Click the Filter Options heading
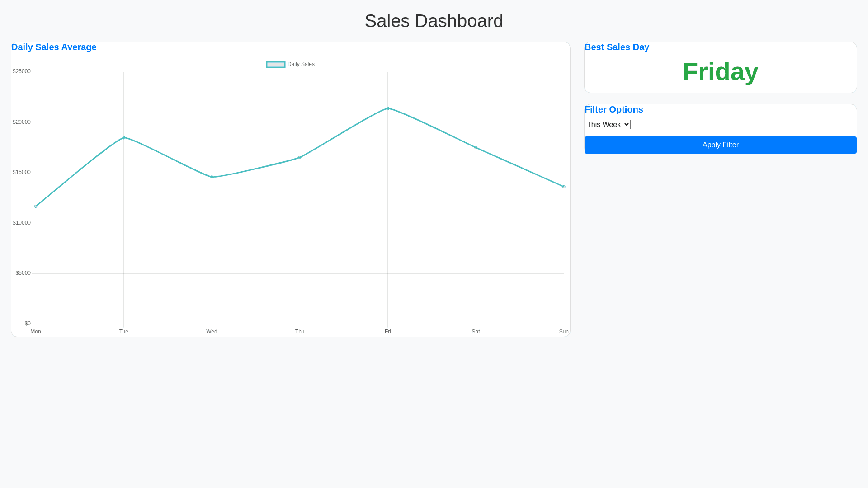Screen dimensions: 868x488 point(613,110)
